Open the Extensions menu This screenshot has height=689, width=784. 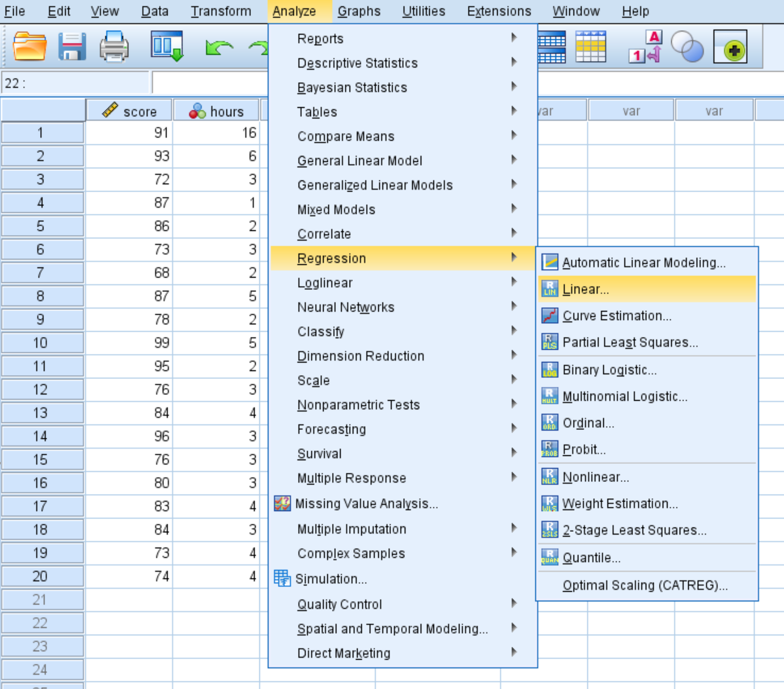click(x=499, y=11)
